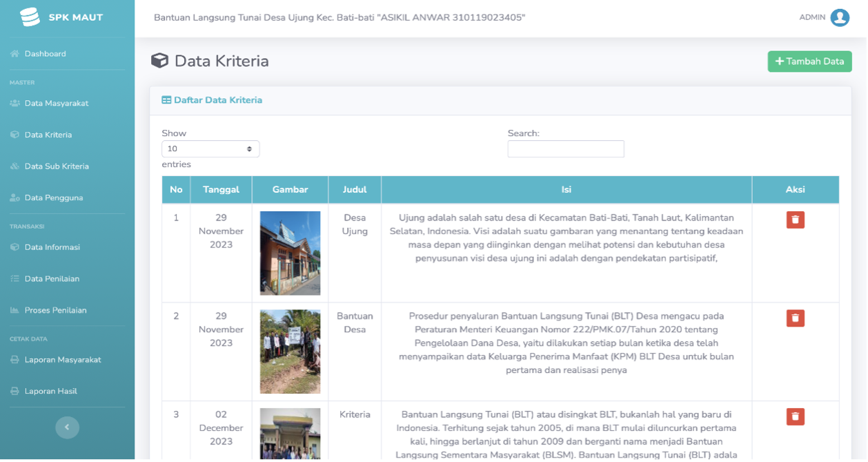
Task: Click the Proses Penilaian chart icon
Action: point(14,311)
